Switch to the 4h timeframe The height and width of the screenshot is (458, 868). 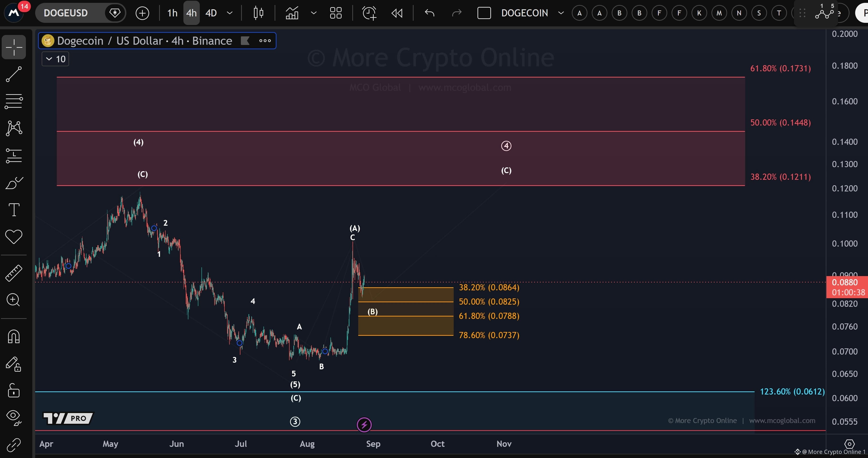tap(191, 13)
